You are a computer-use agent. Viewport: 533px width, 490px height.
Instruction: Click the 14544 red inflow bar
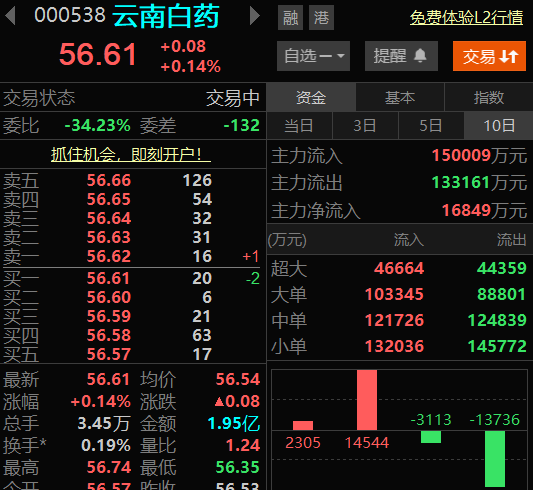tap(367, 400)
